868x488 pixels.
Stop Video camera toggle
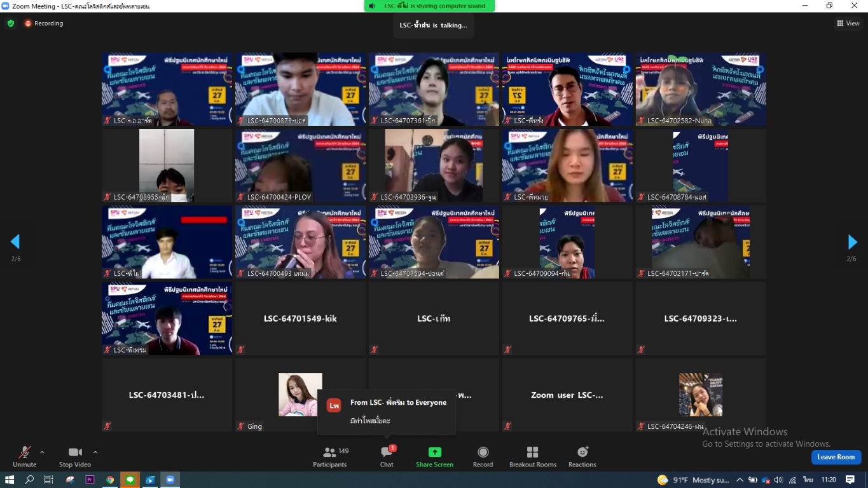(75, 456)
